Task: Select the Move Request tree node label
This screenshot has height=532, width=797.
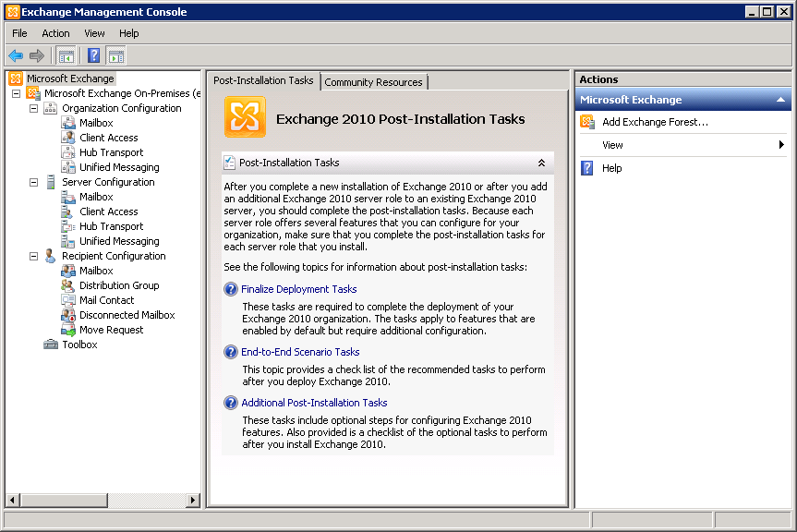Action: pos(112,330)
